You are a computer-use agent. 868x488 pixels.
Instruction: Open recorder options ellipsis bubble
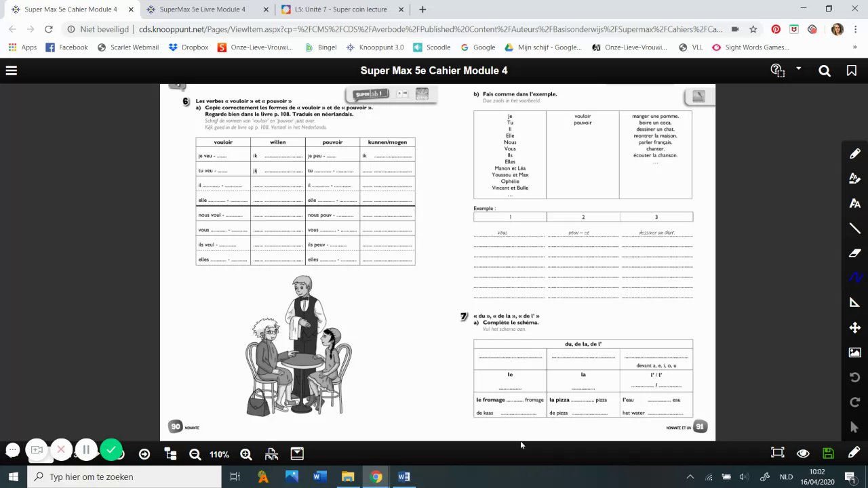pos(12,450)
